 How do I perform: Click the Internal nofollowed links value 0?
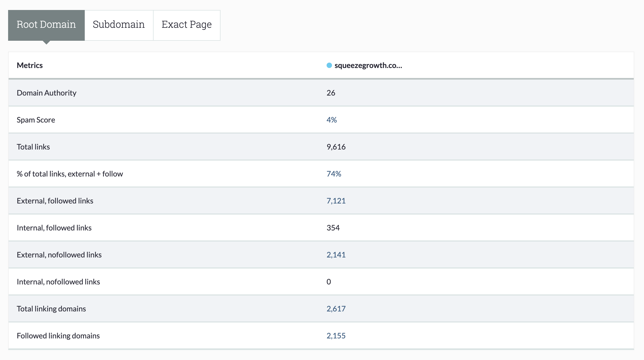(x=329, y=282)
